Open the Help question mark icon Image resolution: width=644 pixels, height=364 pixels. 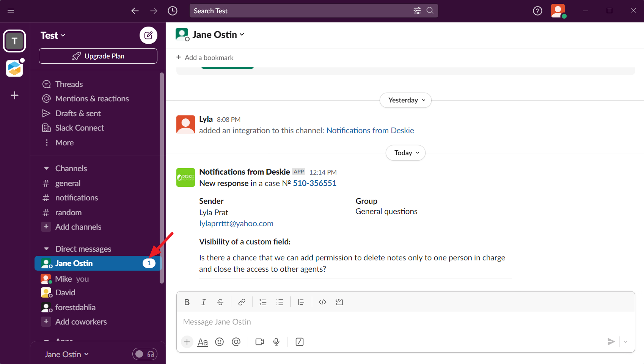coord(537,11)
